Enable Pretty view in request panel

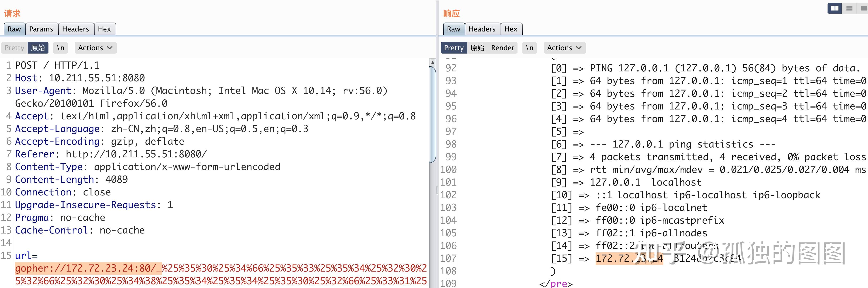click(15, 48)
